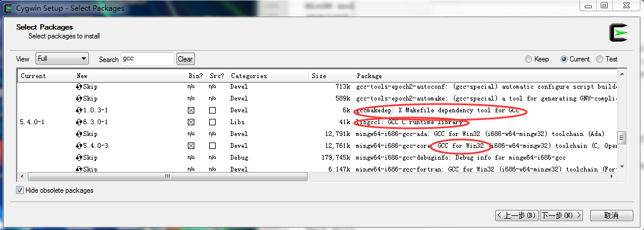The image size is (644, 230).
Task: Click cycle icon for gccmakedep version 1.0.3-1
Action: point(79,111)
